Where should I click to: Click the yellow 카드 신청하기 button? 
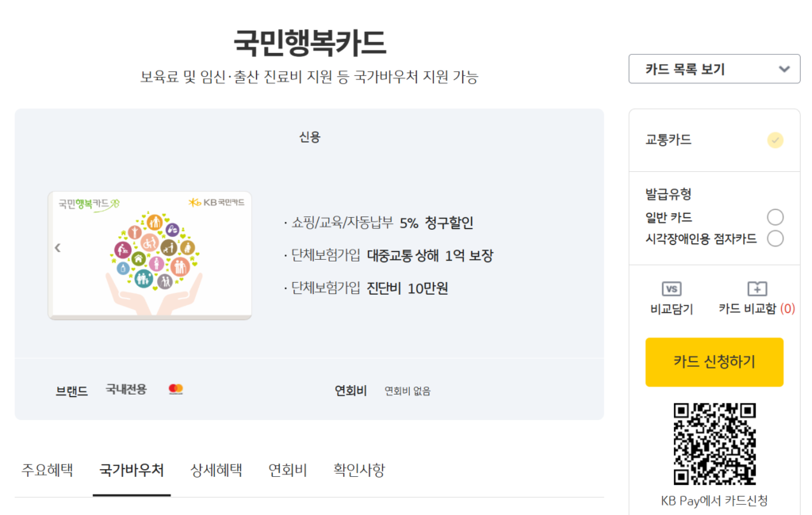(714, 362)
